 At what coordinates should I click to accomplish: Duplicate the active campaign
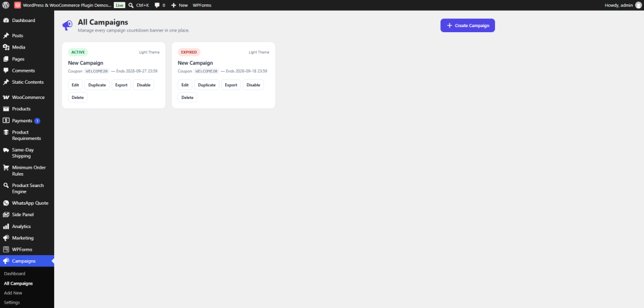[97, 85]
